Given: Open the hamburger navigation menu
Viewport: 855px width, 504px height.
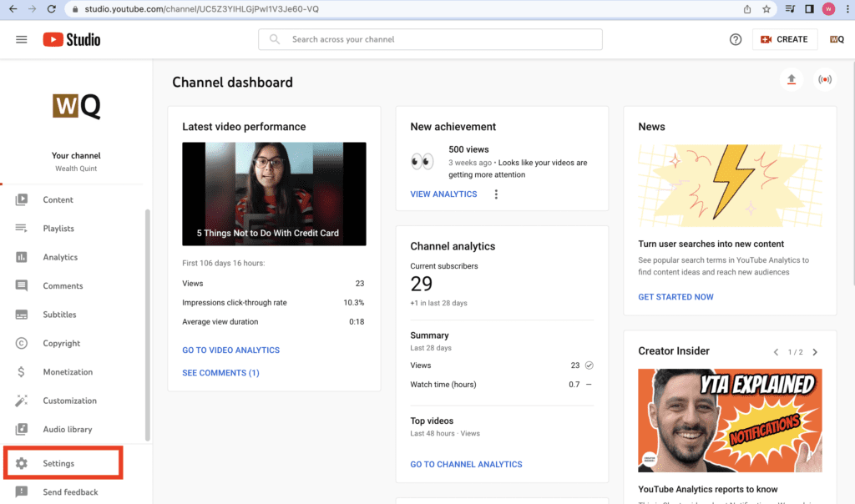Looking at the screenshot, I should [x=21, y=39].
